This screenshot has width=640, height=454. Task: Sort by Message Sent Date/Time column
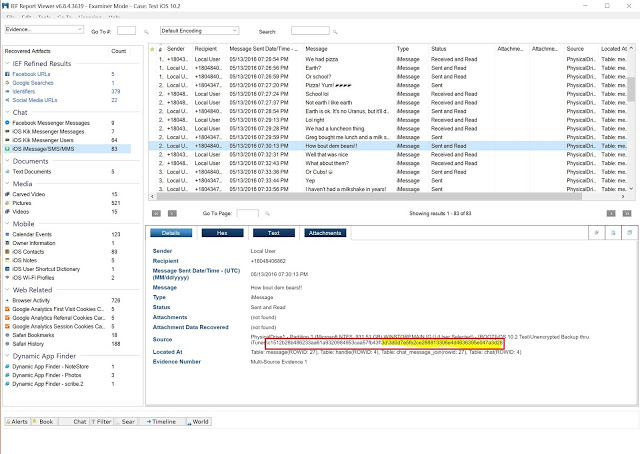pyautogui.click(x=264, y=49)
